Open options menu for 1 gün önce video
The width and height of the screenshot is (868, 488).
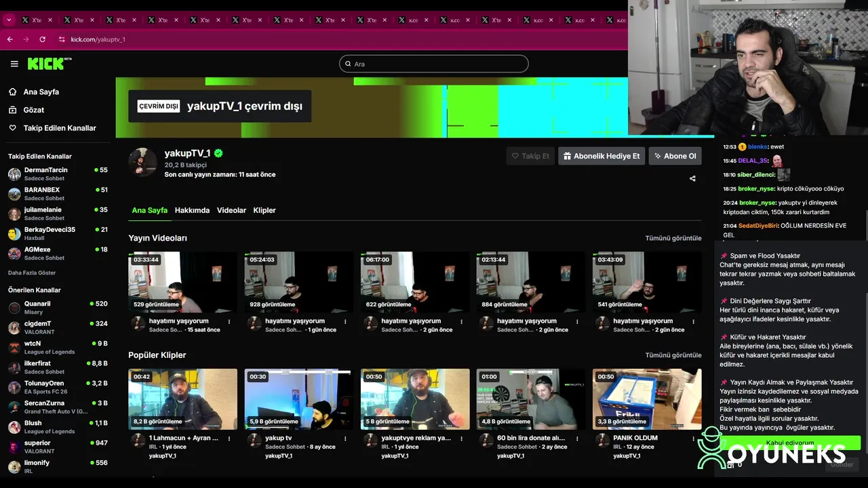click(345, 322)
